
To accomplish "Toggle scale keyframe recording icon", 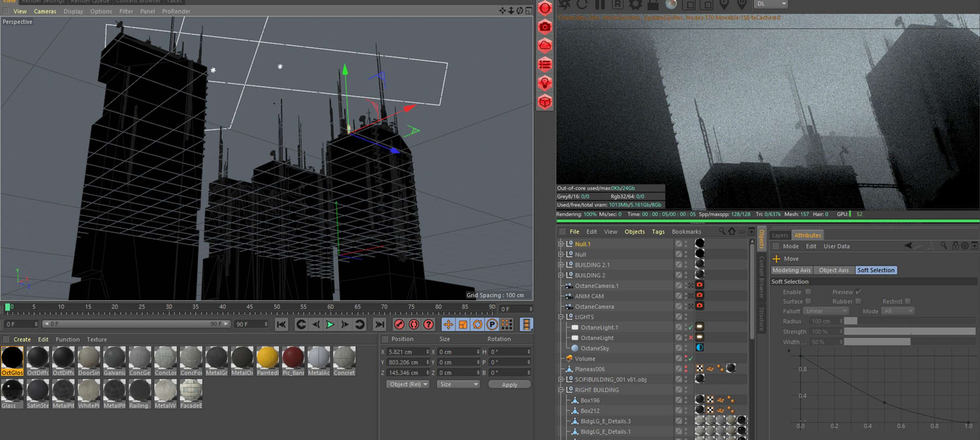I will point(463,324).
